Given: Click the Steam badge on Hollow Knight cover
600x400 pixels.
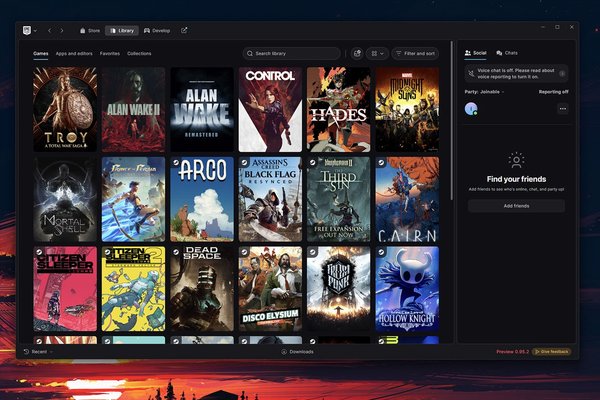Looking at the screenshot, I should pos(381,252).
